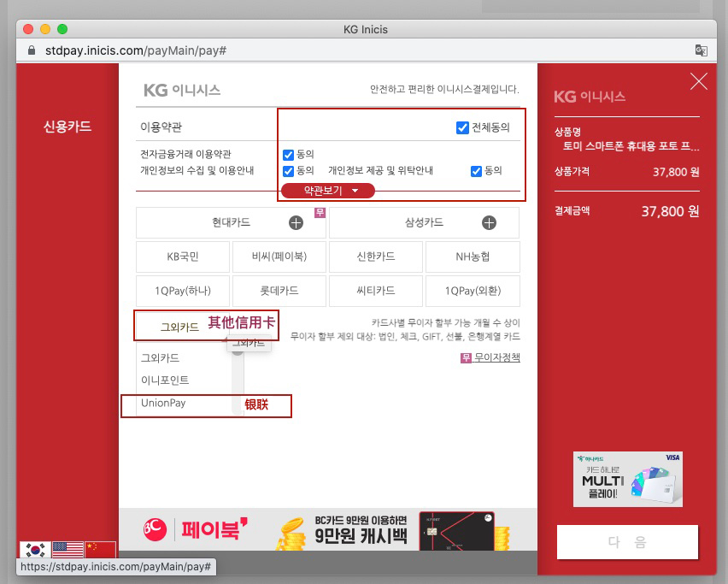
Task: Click the plus icon on 삼성카드
Action: point(489,223)
